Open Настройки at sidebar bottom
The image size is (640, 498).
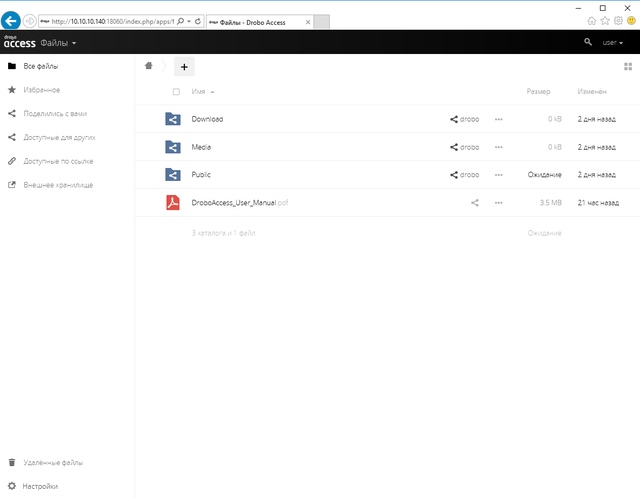point(40,486)
